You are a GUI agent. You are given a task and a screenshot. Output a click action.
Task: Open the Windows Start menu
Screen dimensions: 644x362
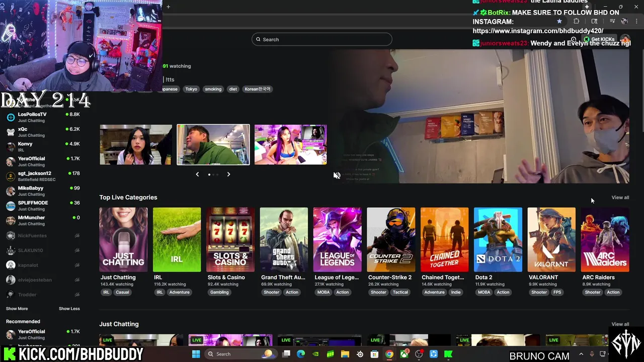point(196,354)
